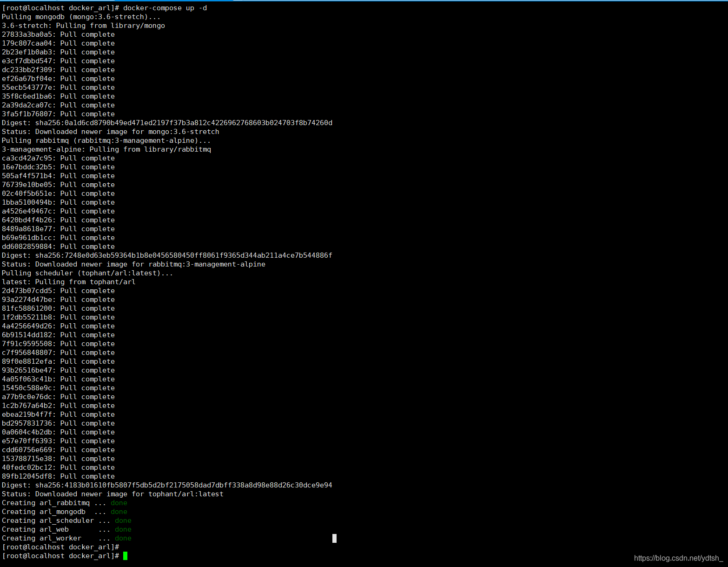Click 'Downloaded newer image for mongo:3.6-stretch' status

pyautogui.click(x=127, y=132)
